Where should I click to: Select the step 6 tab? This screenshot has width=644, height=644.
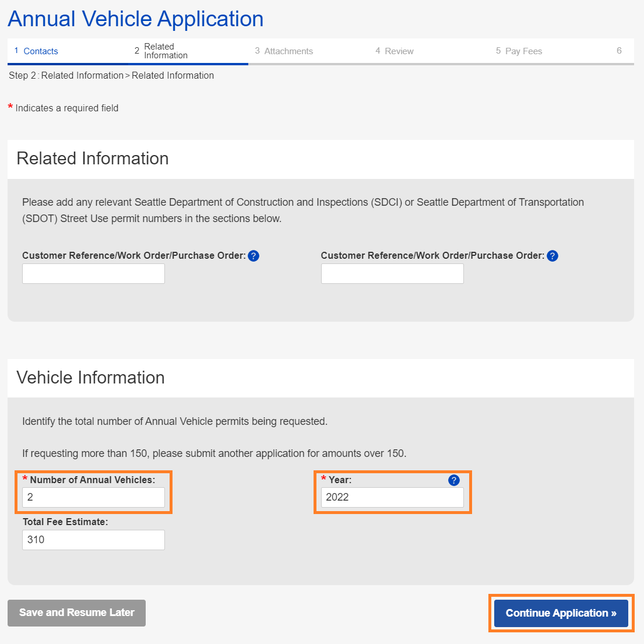[619, 51]
